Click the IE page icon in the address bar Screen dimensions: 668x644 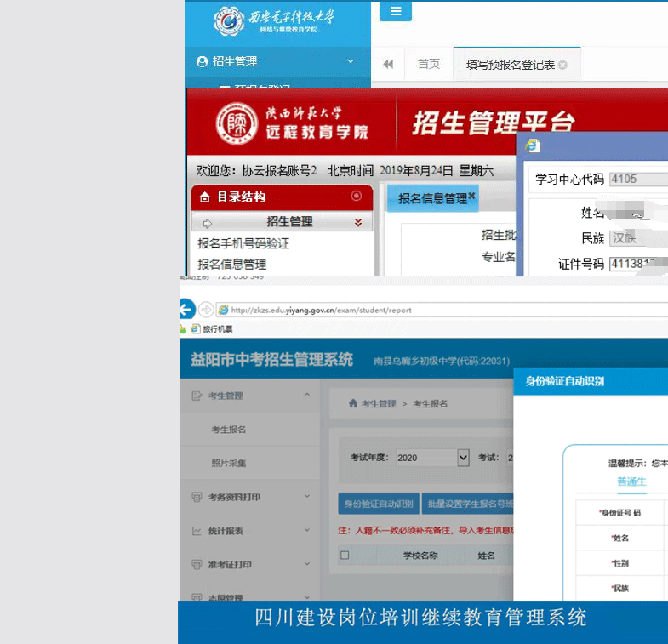click(x=223, y=310)
